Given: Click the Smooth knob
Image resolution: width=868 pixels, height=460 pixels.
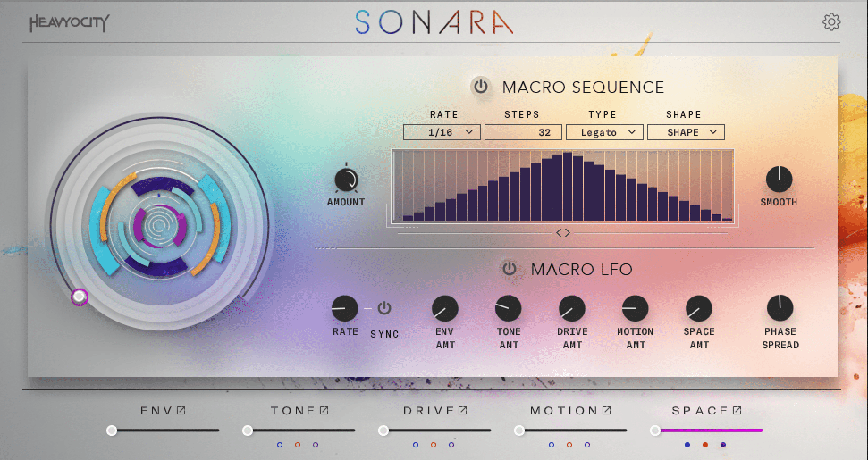Looking at the screenshot, I should (779, 180).
